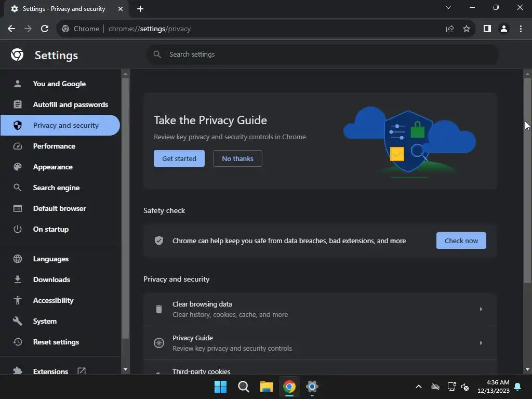
Task: Open Languages settings
Action: tap(60, 259)
